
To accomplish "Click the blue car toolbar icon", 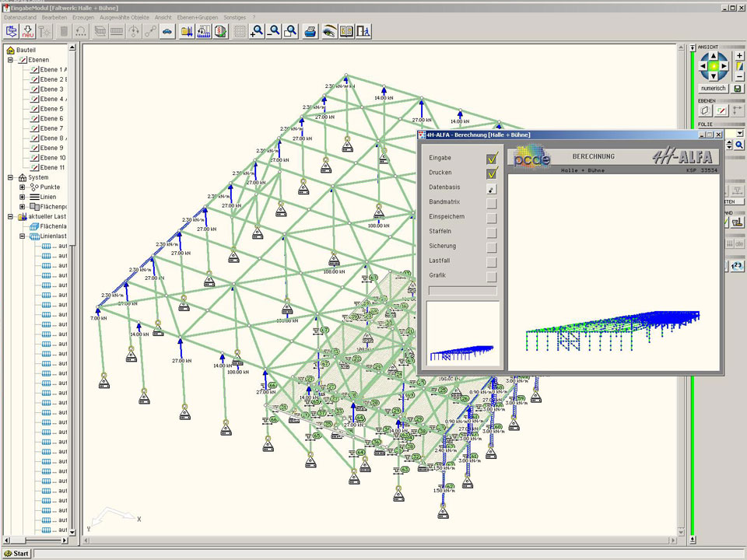I will click(x=167, y=31).
